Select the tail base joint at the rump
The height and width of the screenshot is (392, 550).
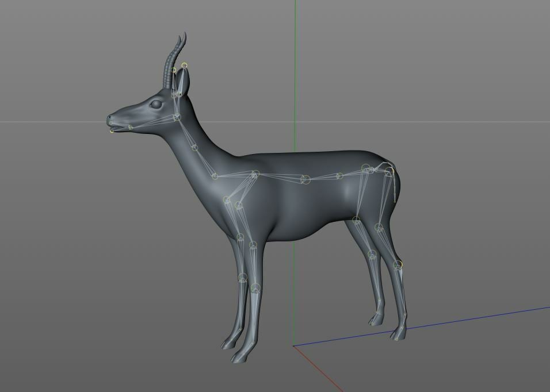click(388, 171)
